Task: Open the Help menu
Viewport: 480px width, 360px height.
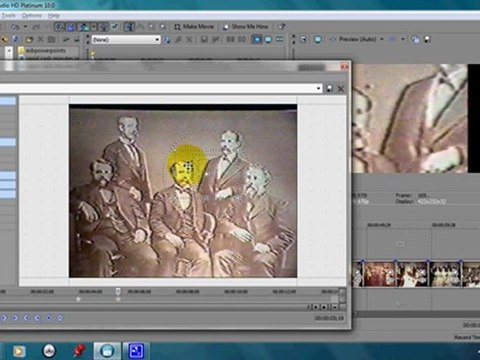Action: (x=54, y=16)
